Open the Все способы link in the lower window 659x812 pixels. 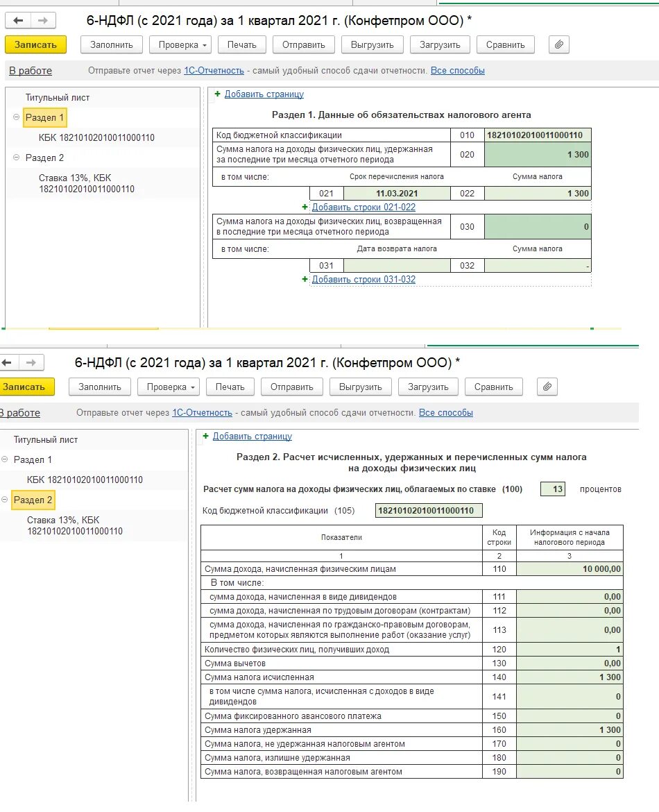(446, 413)
